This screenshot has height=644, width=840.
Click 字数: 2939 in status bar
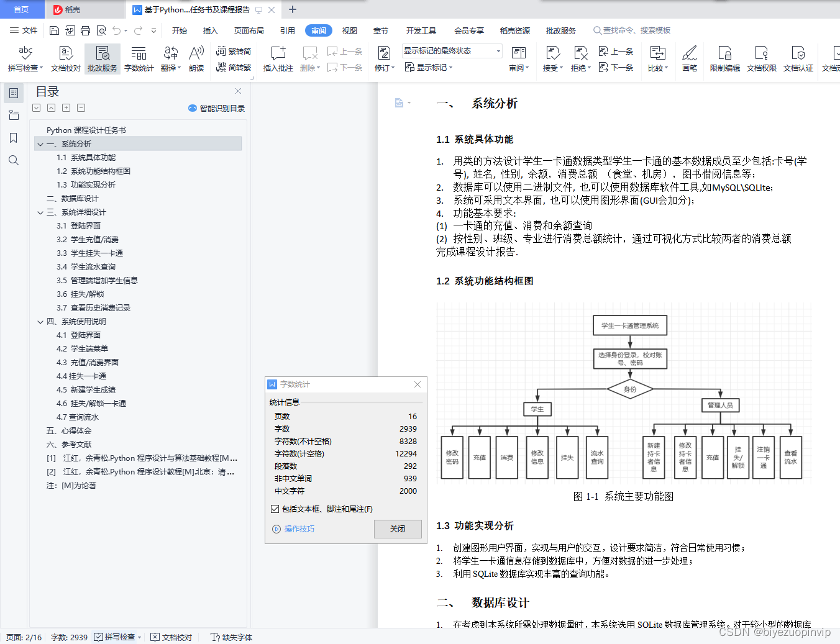pyautogui.click(x=69, y=637)
